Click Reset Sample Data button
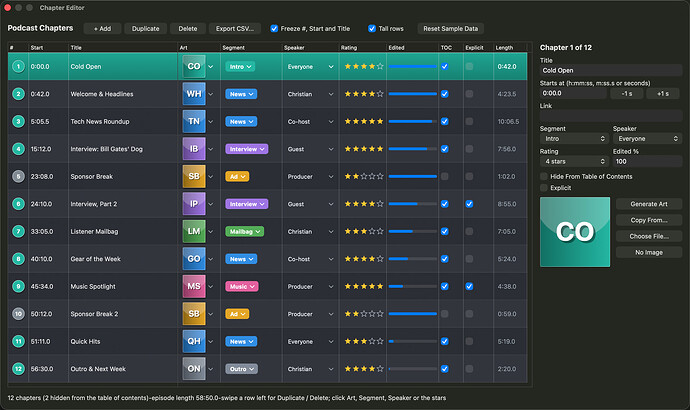Viewport: 690px width, 410px height. [451, 29]
